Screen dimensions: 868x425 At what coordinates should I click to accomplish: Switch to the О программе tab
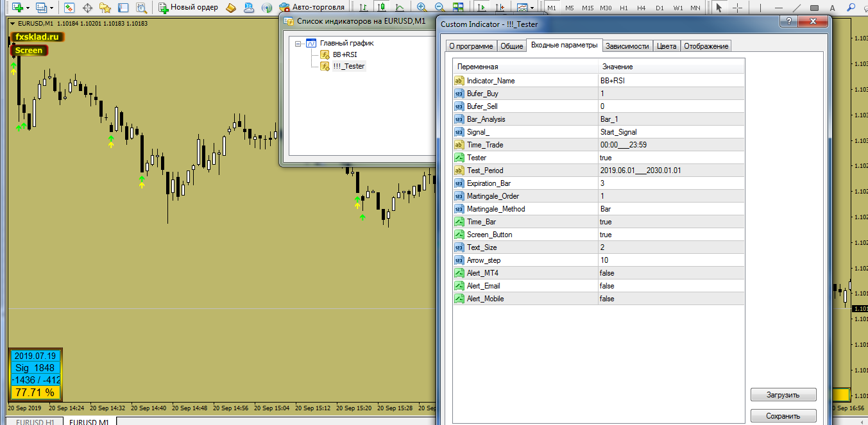(x=471, y=46)
